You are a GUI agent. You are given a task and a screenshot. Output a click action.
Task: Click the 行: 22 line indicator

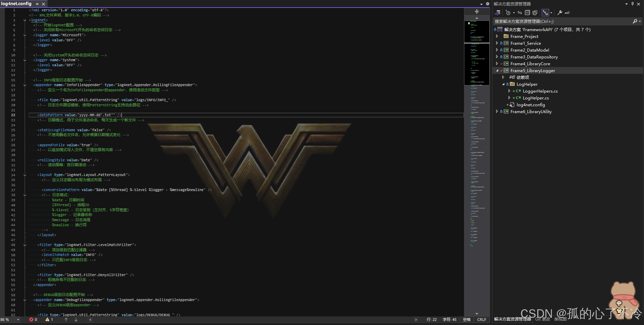pyautogui.click(x=432, y=320)
